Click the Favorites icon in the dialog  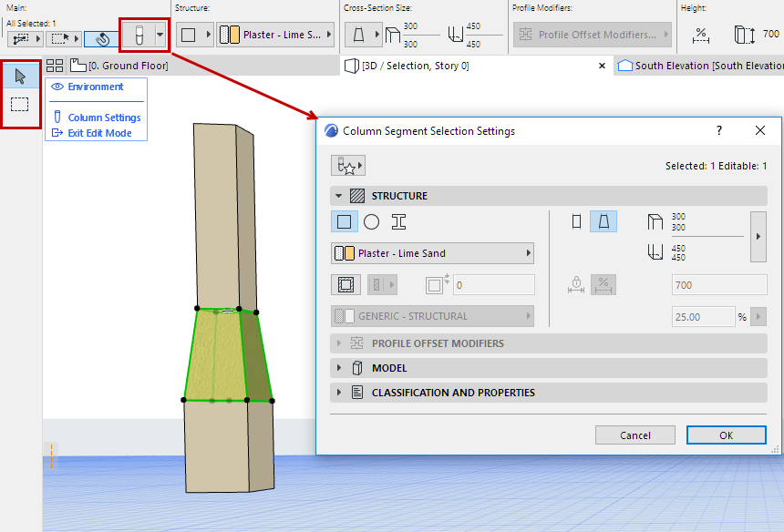click(348, 166)
